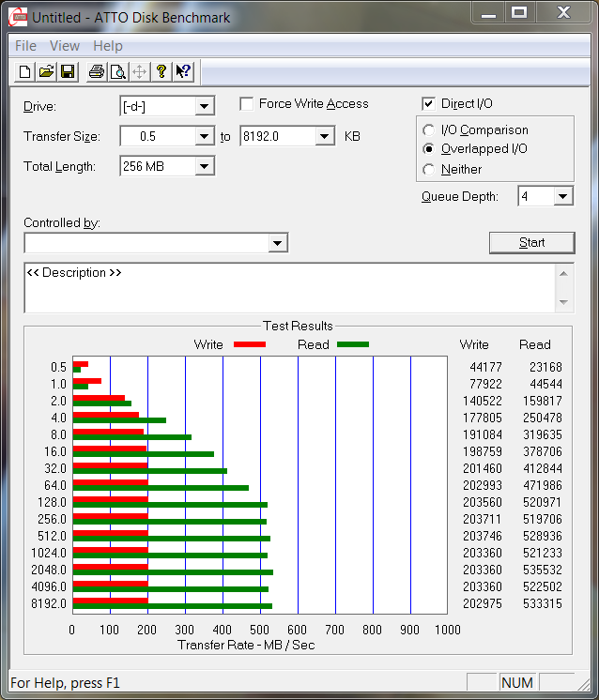Open the View menu
Screen dimensions: 599x700
pos(65,46)
